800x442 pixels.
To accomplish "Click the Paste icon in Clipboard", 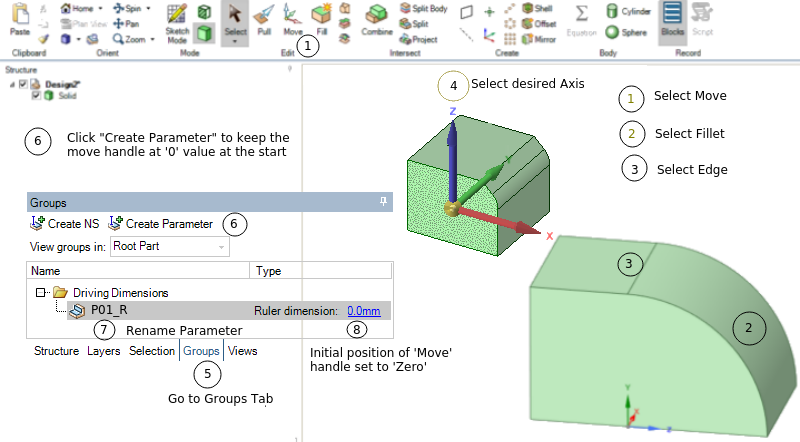I will (19, 18).
